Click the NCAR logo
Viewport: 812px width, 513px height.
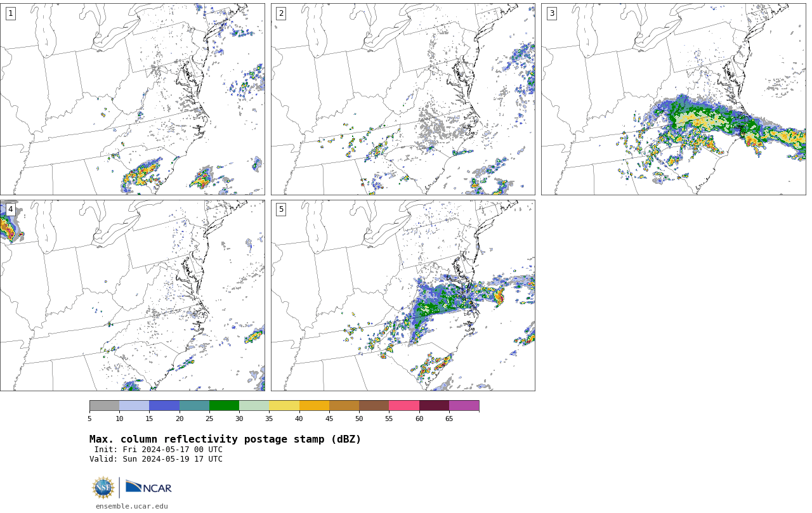[148, 487]
